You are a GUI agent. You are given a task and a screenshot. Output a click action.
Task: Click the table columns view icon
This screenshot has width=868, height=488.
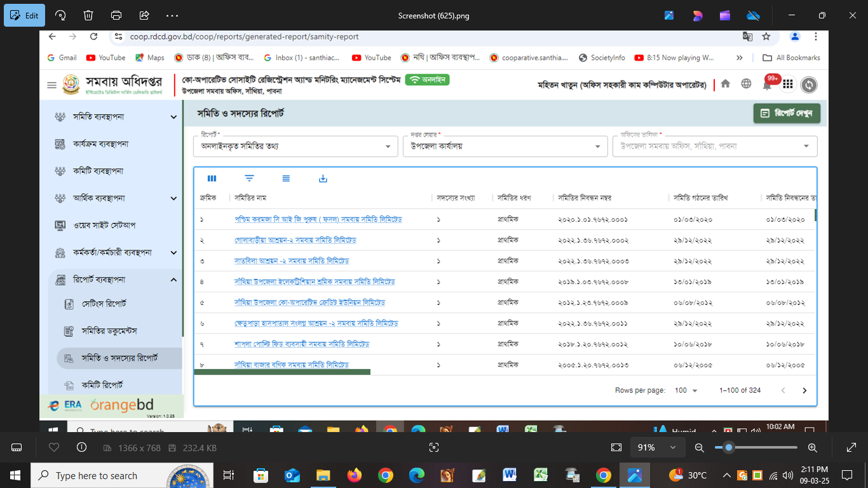pyautogui.click(x=212, y=179)
